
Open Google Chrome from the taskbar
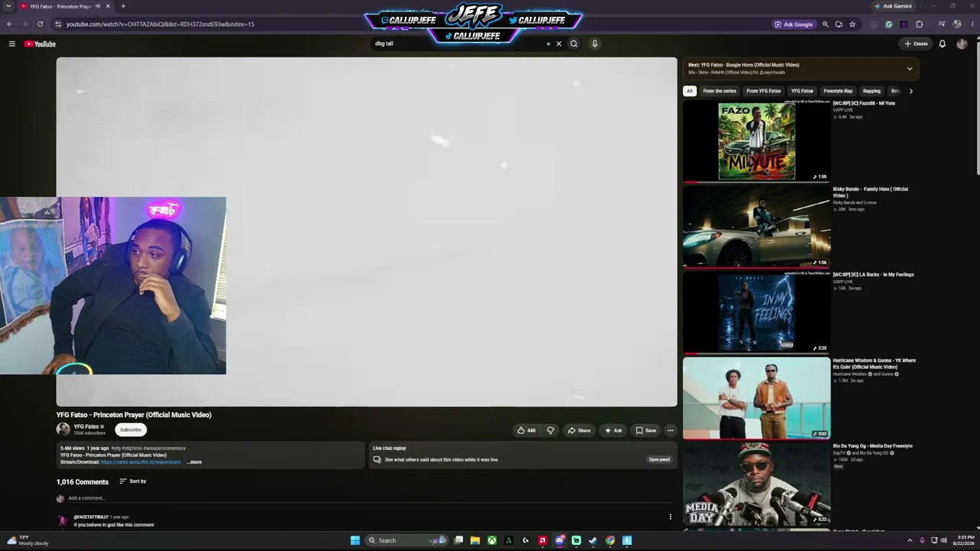click(x=610, y=540)
